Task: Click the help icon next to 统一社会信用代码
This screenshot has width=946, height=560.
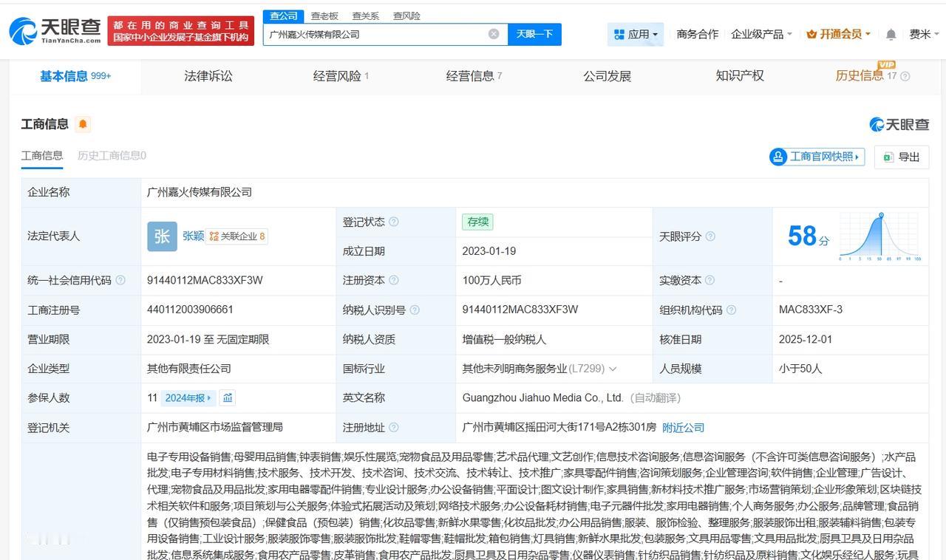Action: point(120,280)
